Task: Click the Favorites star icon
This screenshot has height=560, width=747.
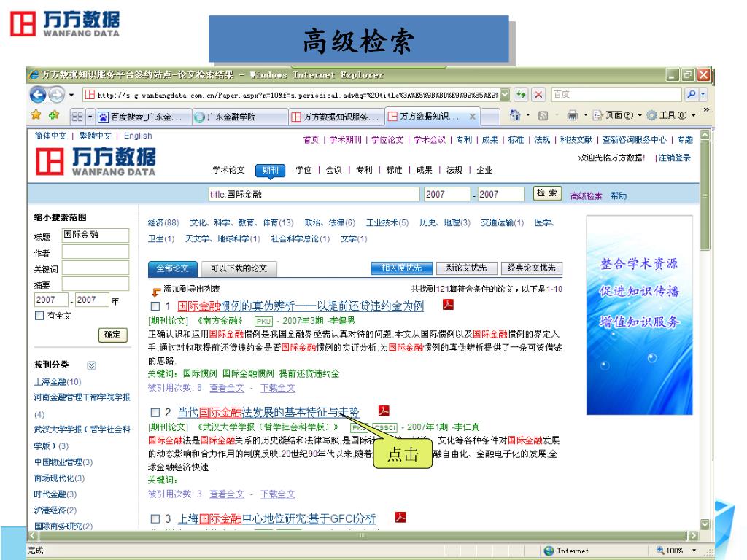Action: click(x=36, y=115)
